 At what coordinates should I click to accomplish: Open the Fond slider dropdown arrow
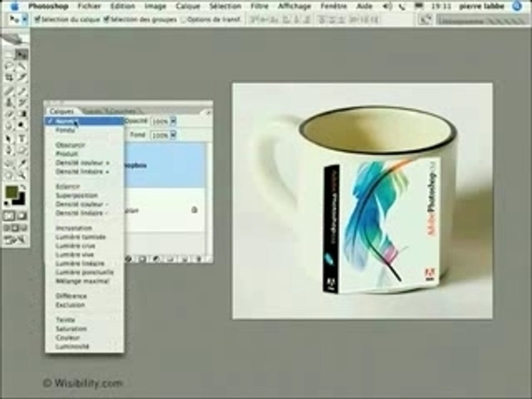(173, 135)
